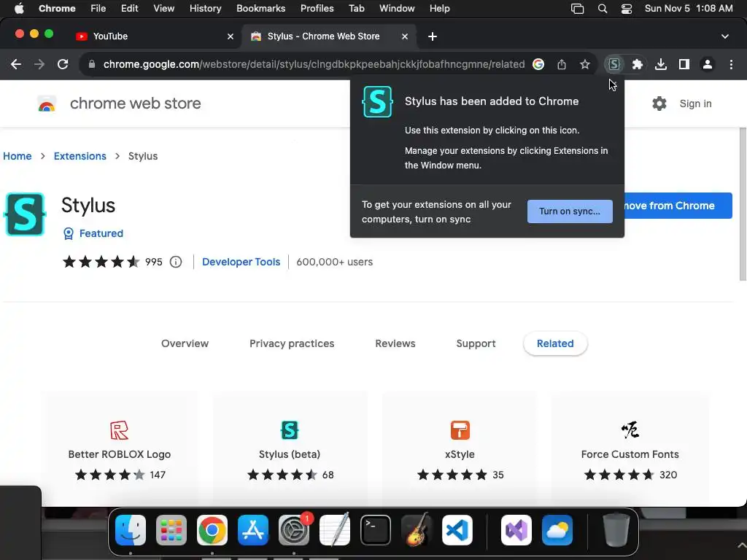Viewport: 747px width, 560px height.
Task: Open the Bookmarks menu
Action: (260, 9)
